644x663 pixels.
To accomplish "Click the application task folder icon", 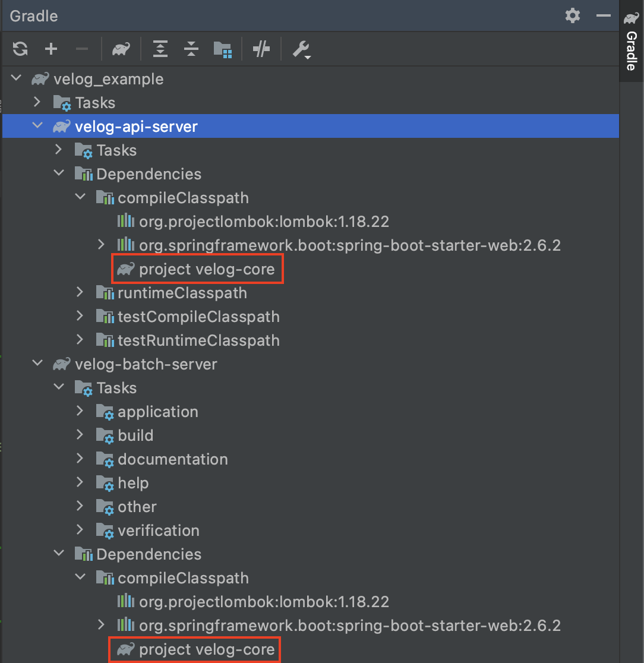I will click(105, 412).
